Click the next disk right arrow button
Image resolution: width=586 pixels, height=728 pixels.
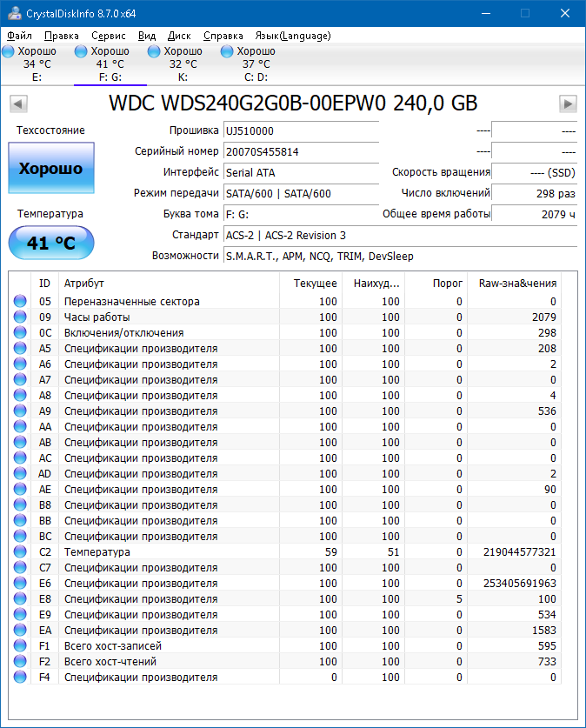pyautogui.click(x=568, y=104)
